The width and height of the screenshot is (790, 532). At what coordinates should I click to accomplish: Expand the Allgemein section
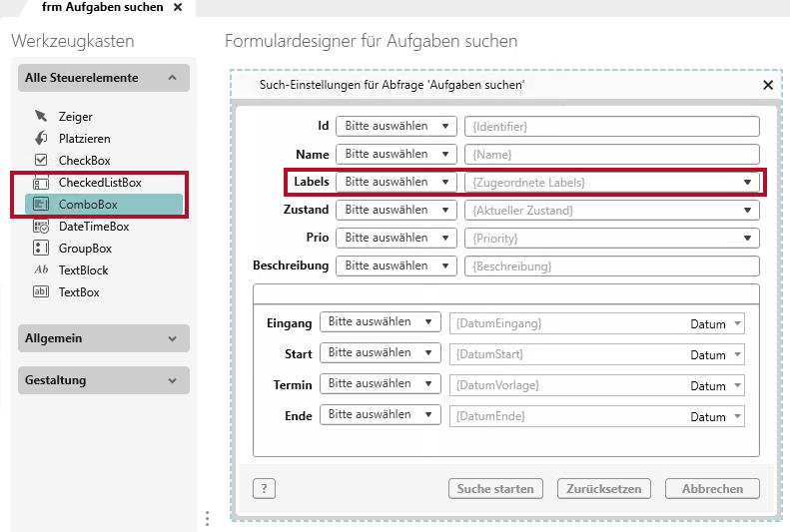tap(173, 338)
